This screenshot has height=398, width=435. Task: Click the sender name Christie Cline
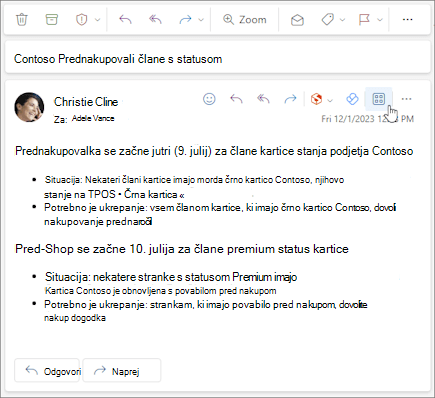[x=86, y=102]
